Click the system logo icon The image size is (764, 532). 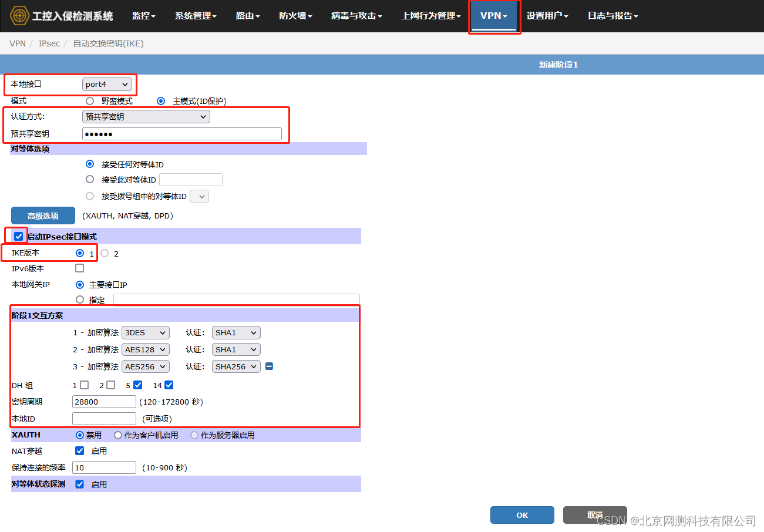(19, 15)
